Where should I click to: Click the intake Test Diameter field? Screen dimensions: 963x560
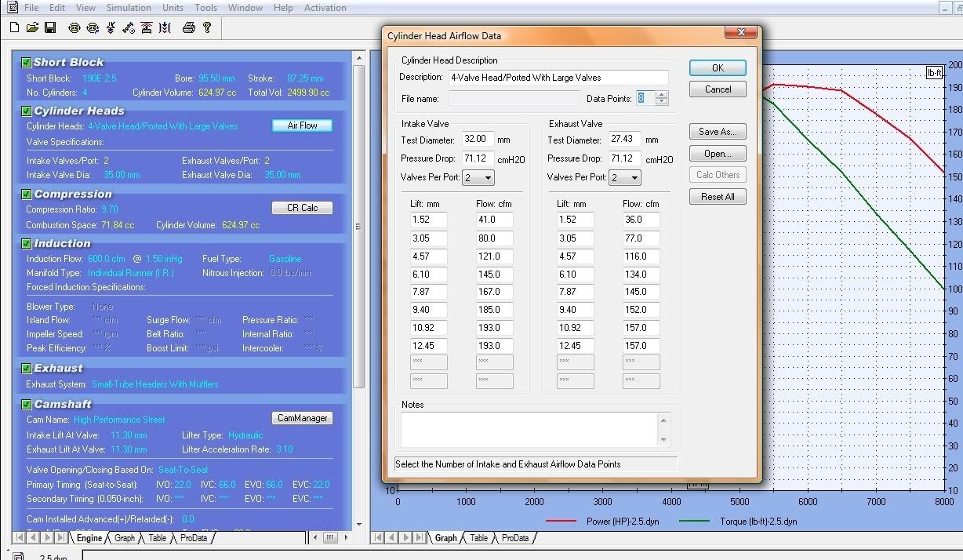click(477, 139)
